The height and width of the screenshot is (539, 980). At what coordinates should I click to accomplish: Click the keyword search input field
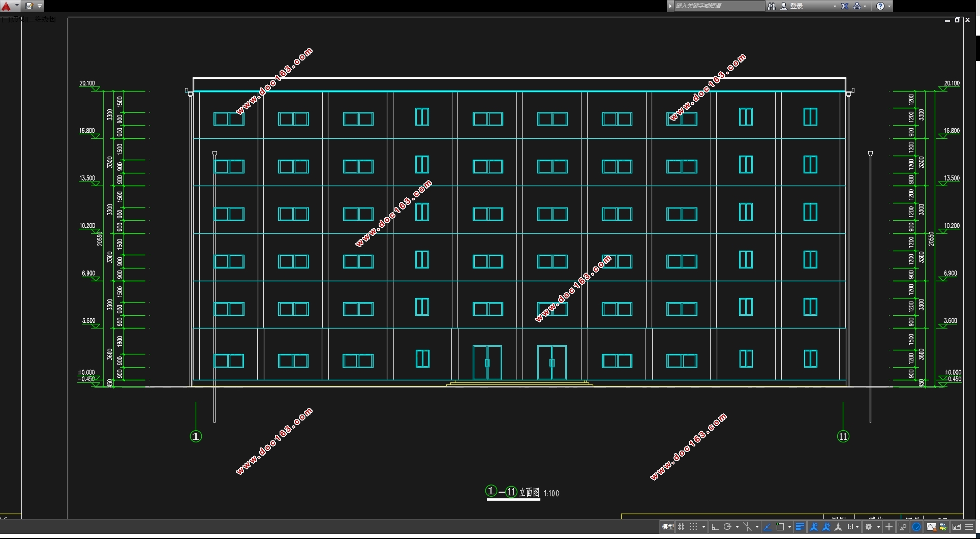pos(718,6)
